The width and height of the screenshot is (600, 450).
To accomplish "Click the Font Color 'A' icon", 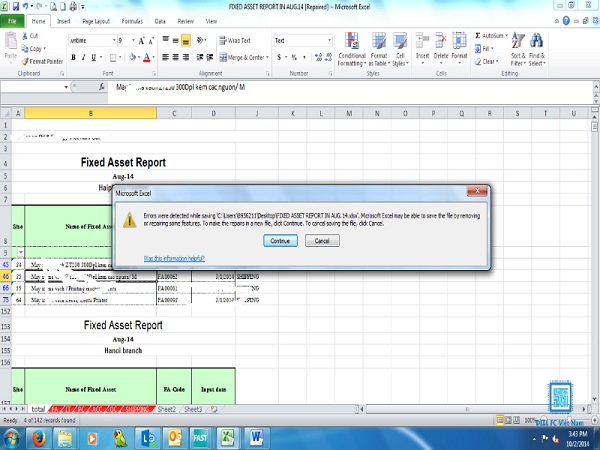I will point(146,57).
